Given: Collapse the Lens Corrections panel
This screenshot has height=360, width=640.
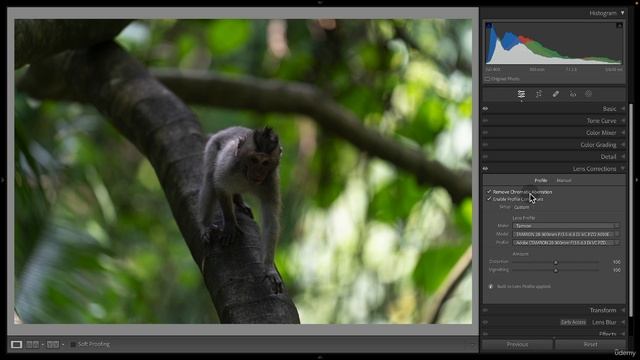Looking at the screenshot, I should 623,169.
